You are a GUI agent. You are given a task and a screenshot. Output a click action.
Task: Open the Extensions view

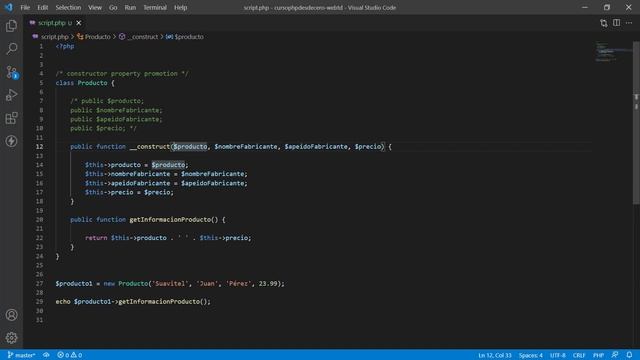(x=11, y=118)
